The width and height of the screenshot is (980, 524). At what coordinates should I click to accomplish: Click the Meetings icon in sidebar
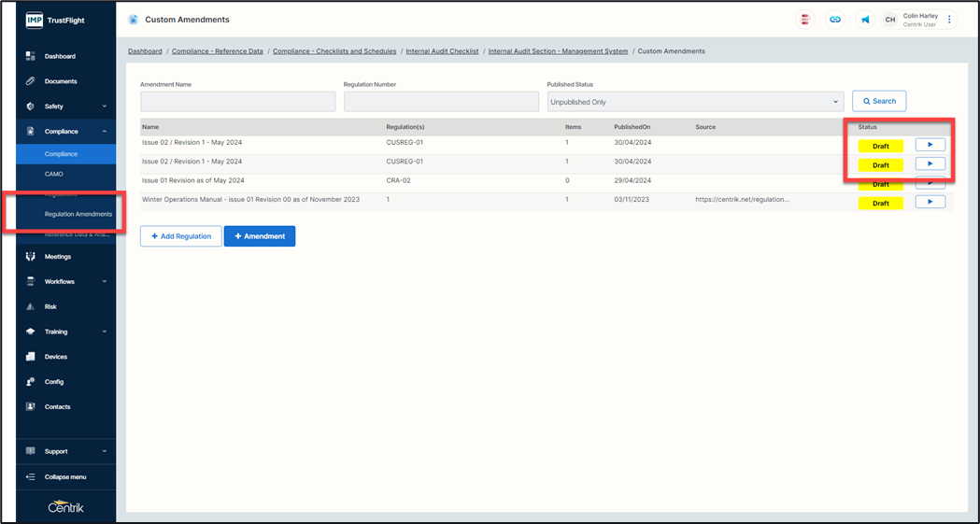pos(30,257)
